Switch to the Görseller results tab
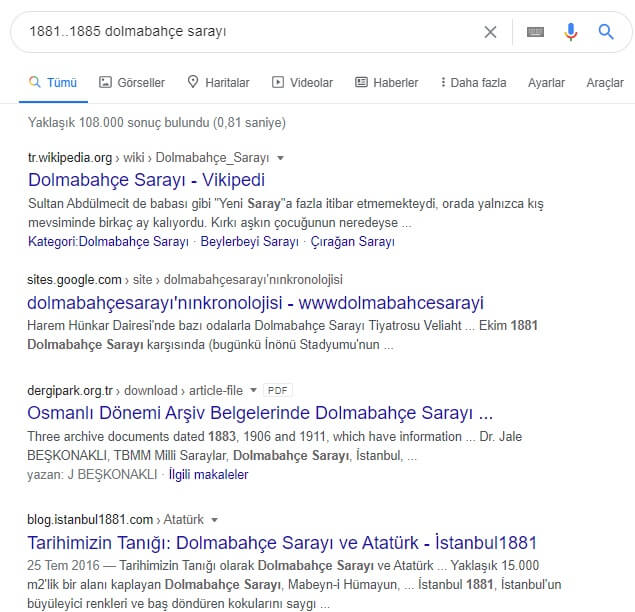 click(132, 83)
